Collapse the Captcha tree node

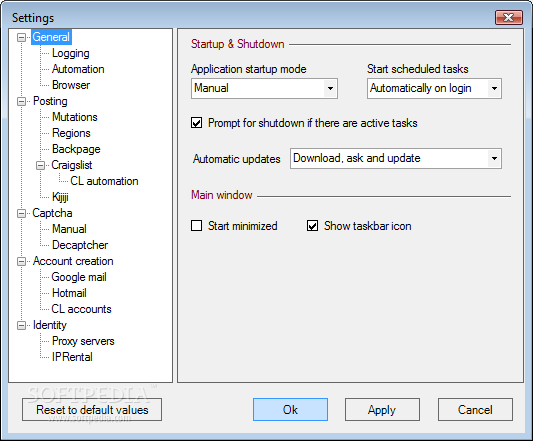(21, 213)
